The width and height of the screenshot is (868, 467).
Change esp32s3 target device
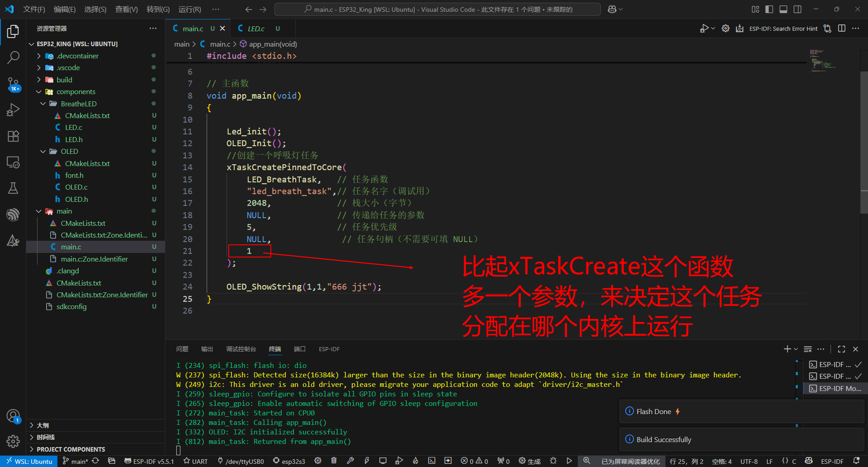289,461
